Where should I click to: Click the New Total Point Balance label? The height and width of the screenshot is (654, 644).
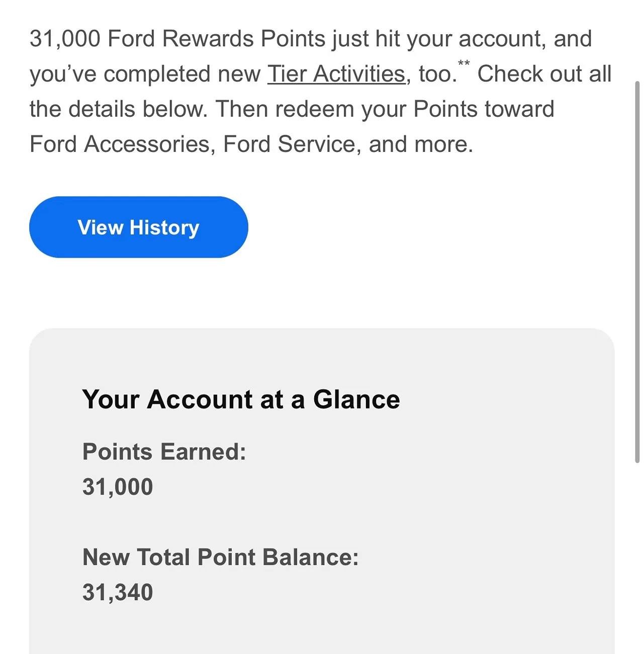221,557
